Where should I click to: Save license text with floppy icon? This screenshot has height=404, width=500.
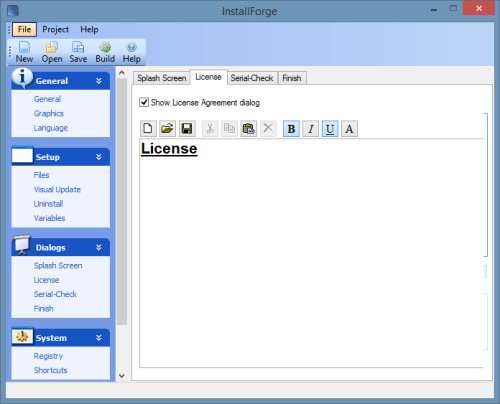(187, 129)
